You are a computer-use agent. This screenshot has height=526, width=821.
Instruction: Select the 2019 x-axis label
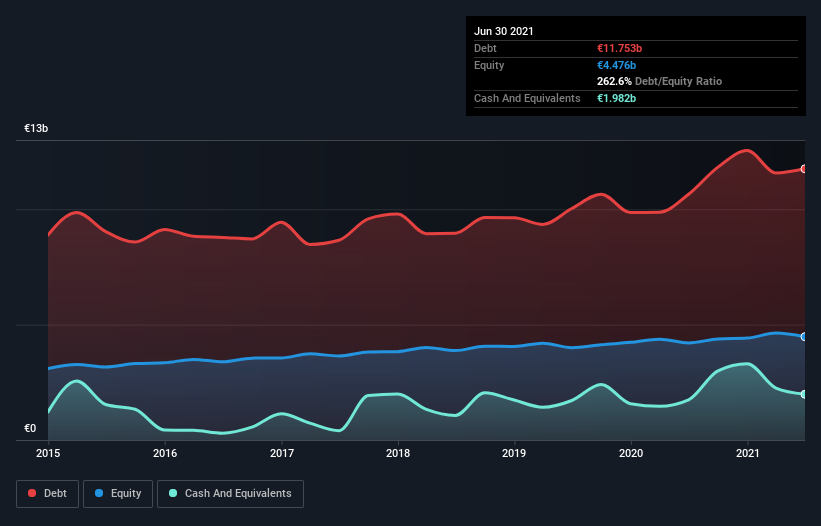514,453
